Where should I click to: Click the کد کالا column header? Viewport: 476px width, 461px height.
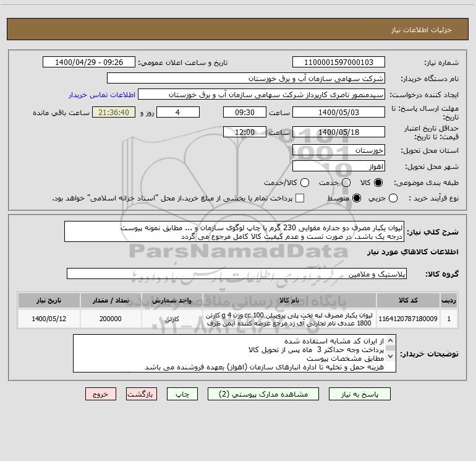pyautogui.click(x=408, y=301)
